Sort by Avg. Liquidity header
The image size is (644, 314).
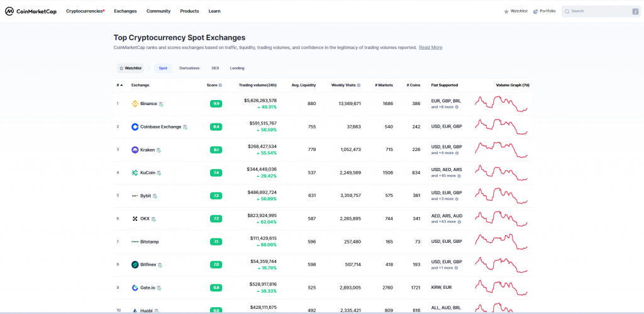pos(304,85)
